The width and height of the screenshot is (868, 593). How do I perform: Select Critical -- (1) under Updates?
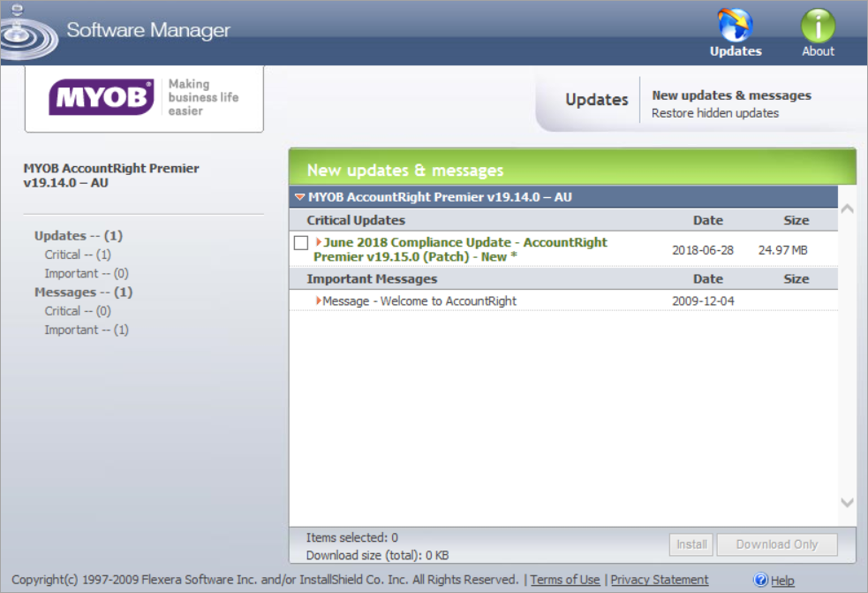pyautogui.click(x=78, y=255)
